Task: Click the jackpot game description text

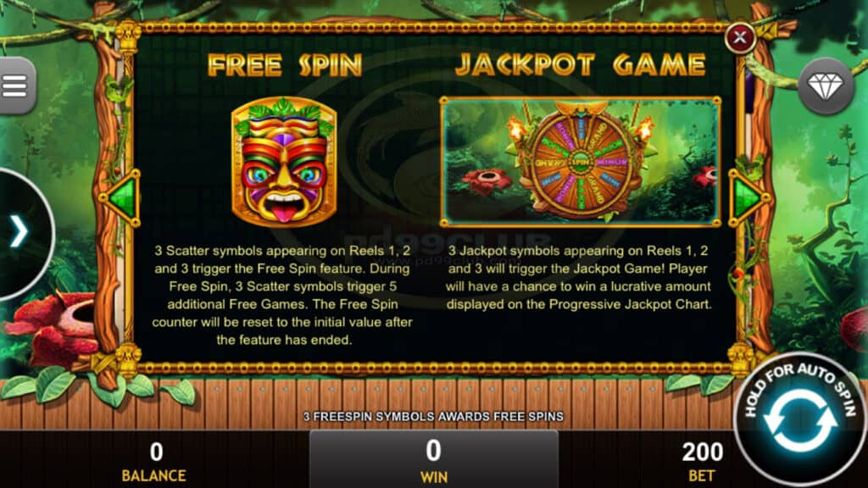Action: tap(579, 277)
